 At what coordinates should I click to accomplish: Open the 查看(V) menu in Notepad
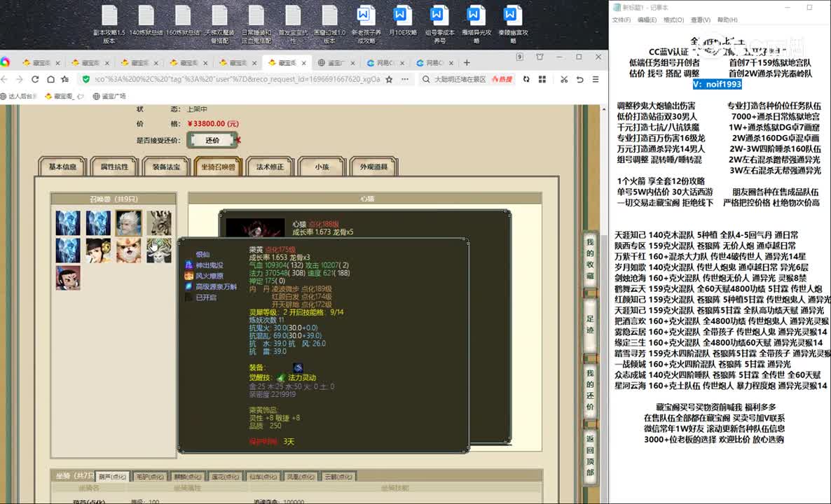(701, 20)
